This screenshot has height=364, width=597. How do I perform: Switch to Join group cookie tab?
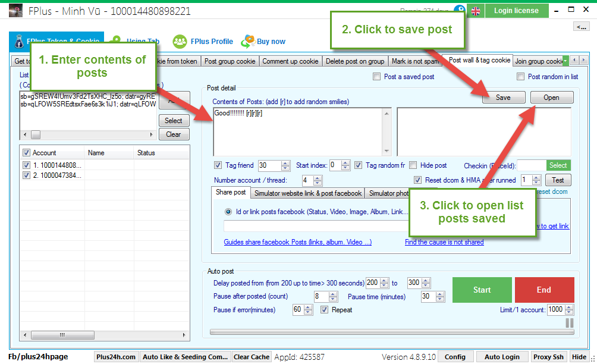pyautogui.click(x=538, y=61)
